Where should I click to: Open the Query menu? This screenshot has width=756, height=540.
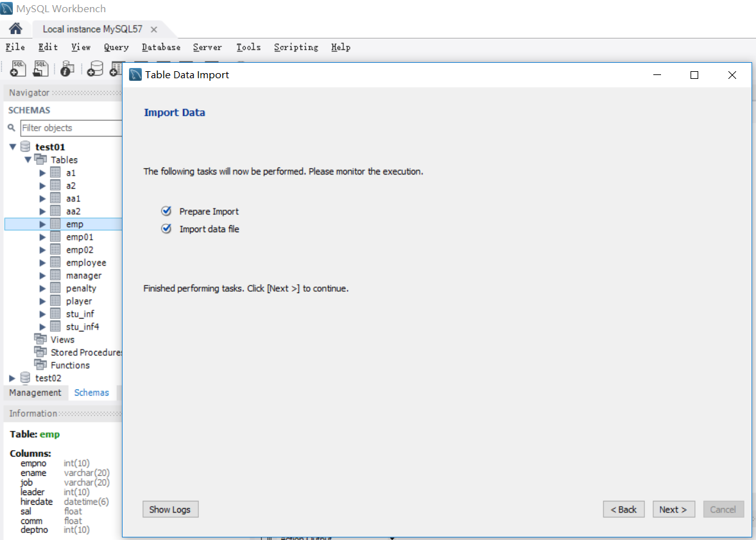116,47
